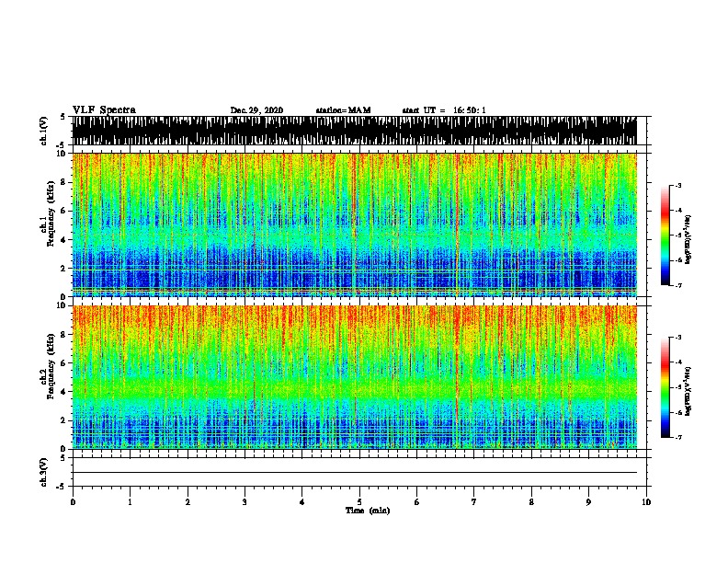Viewport: 728px width, 563px height.
Task: Select the 'Dec. 29, 2020' date label
Action: pyautogui.click(x=256, y=110)
